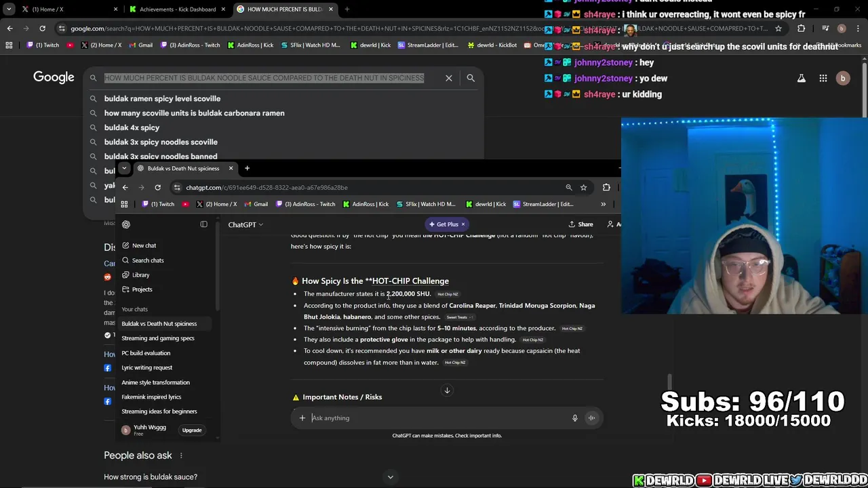The width and height of the screenshot is (868, 488).
Task: Open new tab in Google browser window
Action: 347,9
